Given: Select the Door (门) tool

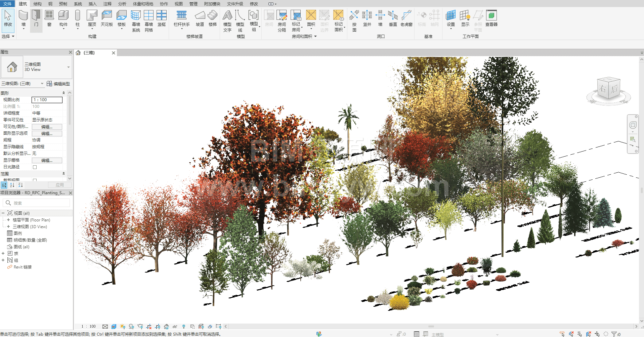Looking at the screenshot, I should click(x=36, y=19).
